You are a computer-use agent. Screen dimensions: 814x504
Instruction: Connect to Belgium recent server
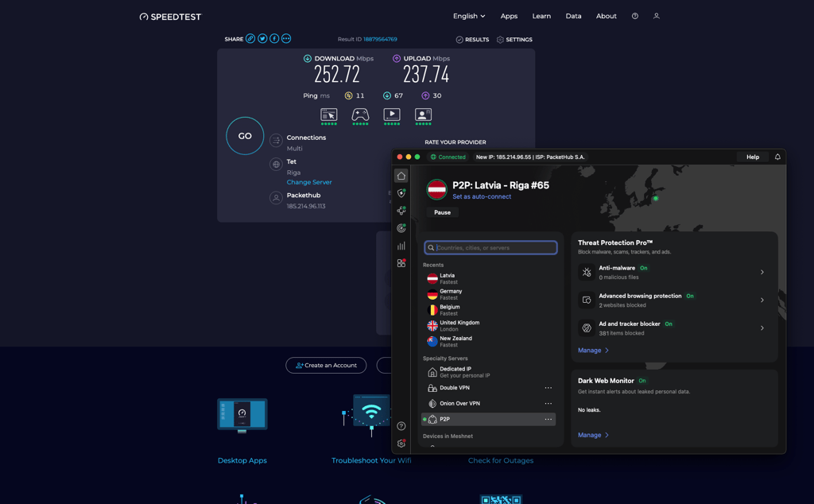(x=488, y=310)
